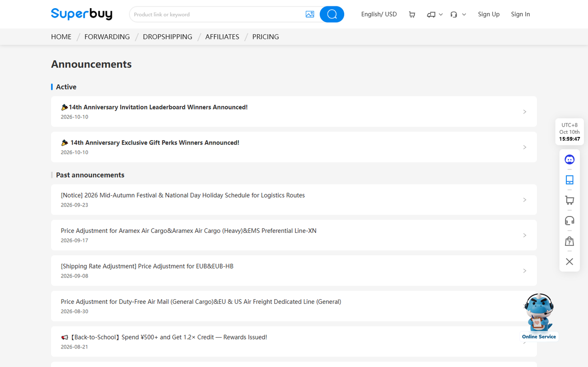Click the Sign Up link
The image size is (588, 367).
[489, 14]
